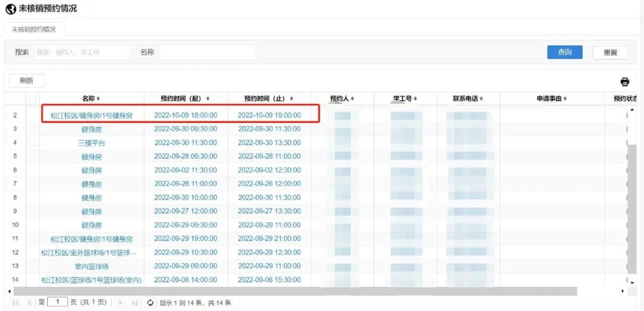Screen dimensions: 644x311
Task: Go to next page using pagination arrow
Action: [x=122, y=303]
